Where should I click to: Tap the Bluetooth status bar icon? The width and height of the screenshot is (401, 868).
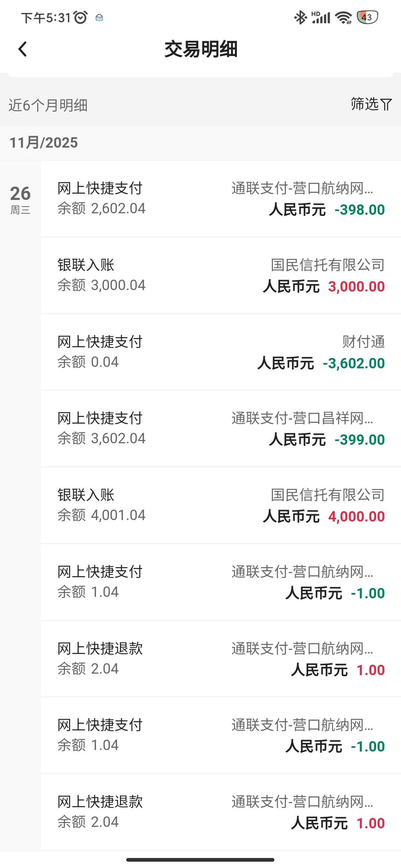click(x=300, y=17)
